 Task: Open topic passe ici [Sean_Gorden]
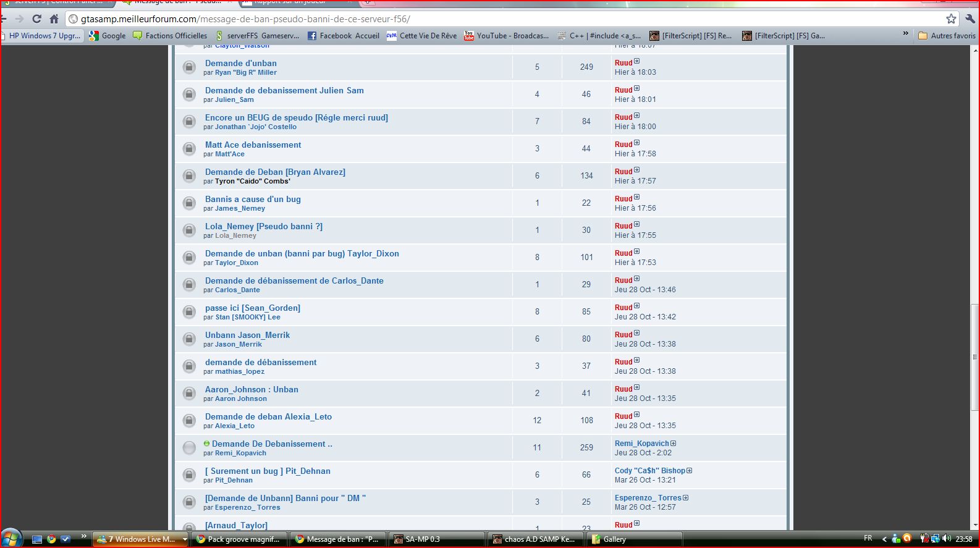pyautogui.click(x=253, y=308)
